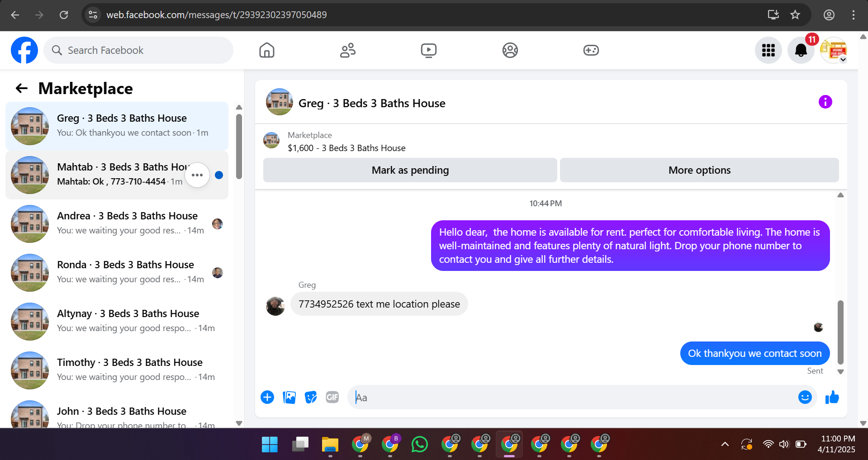
Task: Open volume control in system tray
Action: [784, 444]
